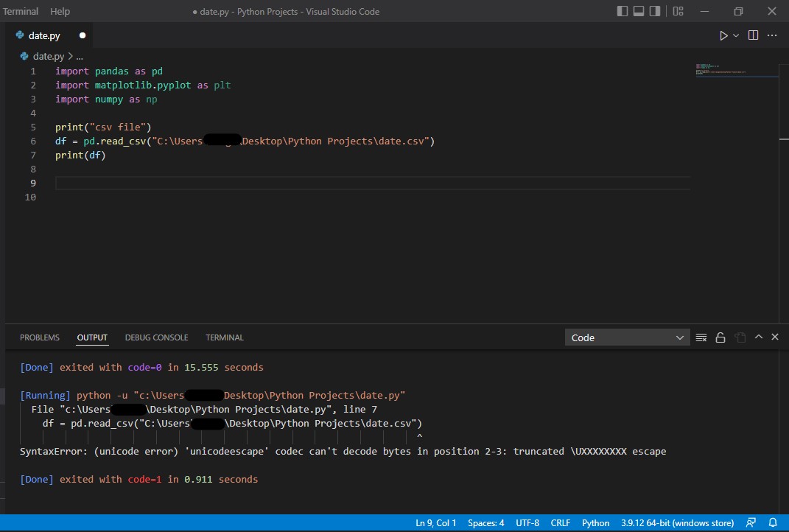This screenshot has width=789, height=532.
Task: Switch to the PROBLEMS tab
Action: pyautogui.click(x=40, y=337)
